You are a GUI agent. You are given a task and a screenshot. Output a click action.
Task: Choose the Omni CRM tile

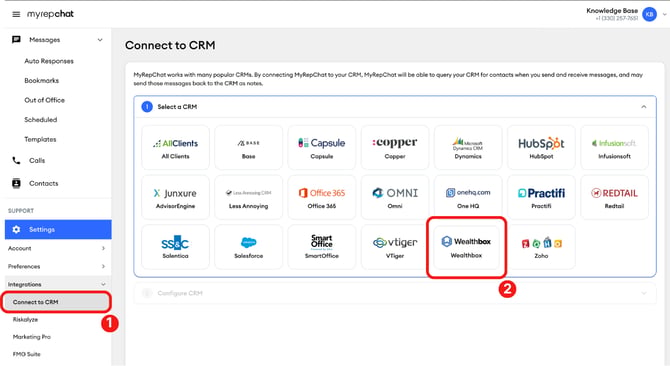pos(395,197)
